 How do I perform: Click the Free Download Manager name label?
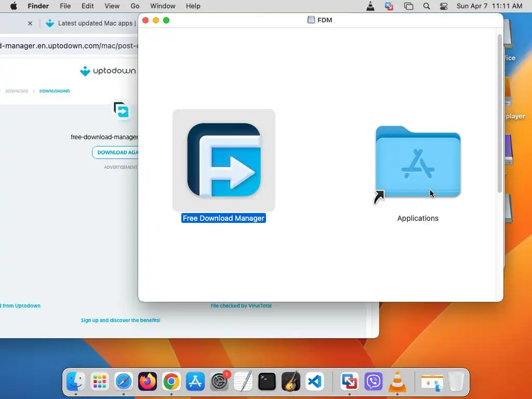click(223, 218)
